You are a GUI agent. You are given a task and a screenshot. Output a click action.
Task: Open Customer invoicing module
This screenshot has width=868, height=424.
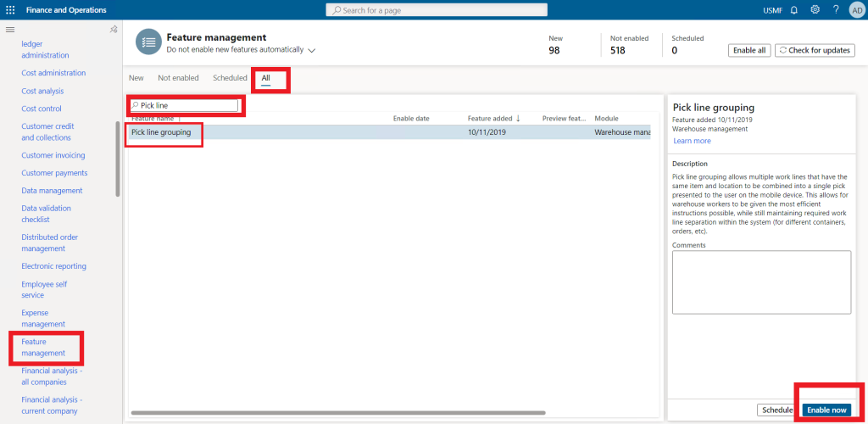coord(53,155)
